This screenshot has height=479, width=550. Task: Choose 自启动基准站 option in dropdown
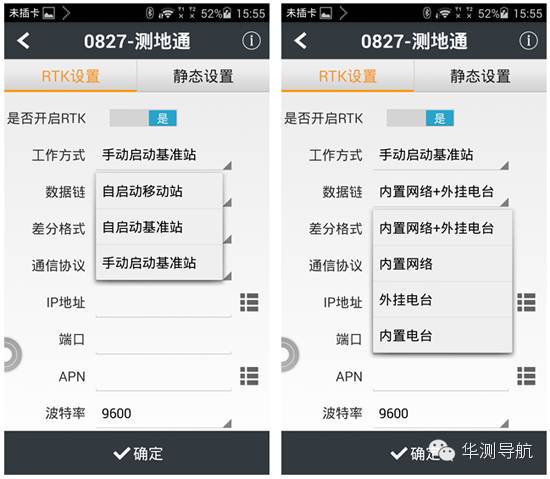pos(159,227)
